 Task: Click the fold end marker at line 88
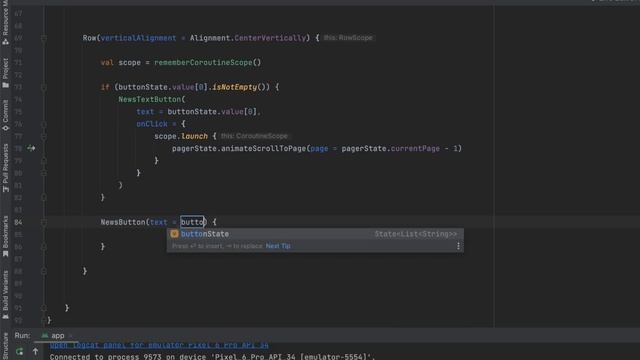pos(44,271)
